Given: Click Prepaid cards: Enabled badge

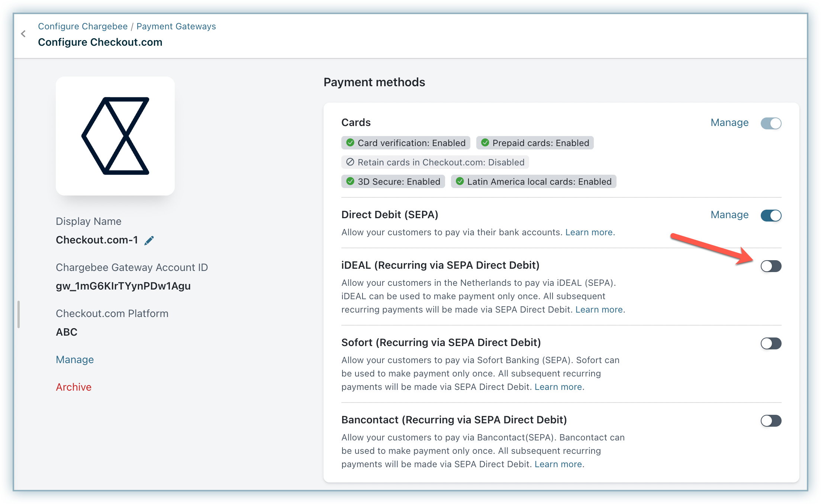Looking at the screenshot, I should click(535, 143).
